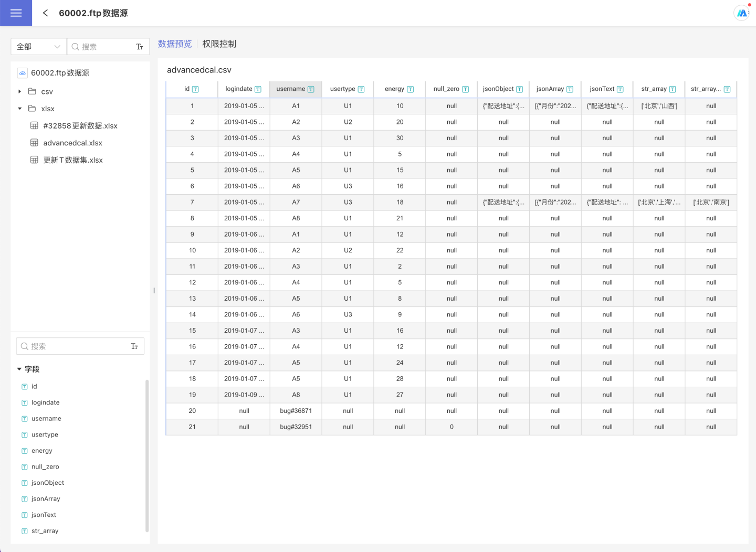The height and width of the screenshot is (552, 756).
Task: Click the user avatar icon
Action: coord(741,13)
